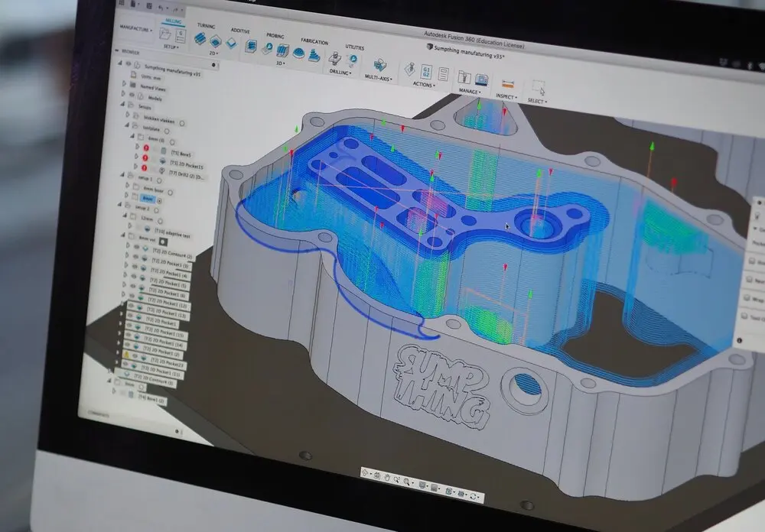Expand the Named Views node

[124, 83]
